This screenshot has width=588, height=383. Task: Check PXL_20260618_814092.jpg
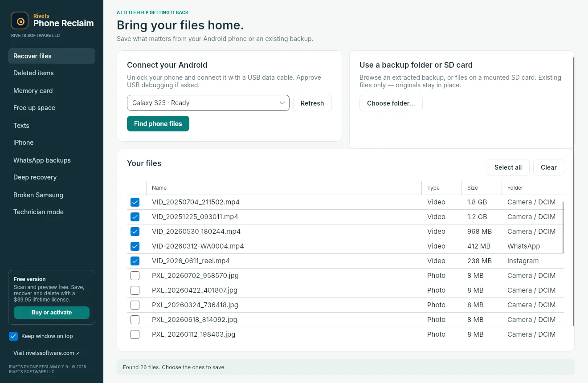[x=135, y=320]
